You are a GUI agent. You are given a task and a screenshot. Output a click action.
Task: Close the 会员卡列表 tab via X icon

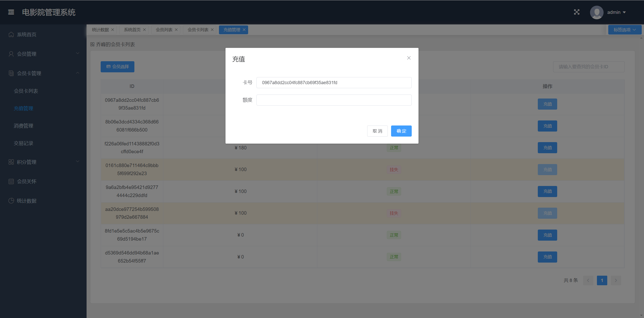[x=212, y=30]
